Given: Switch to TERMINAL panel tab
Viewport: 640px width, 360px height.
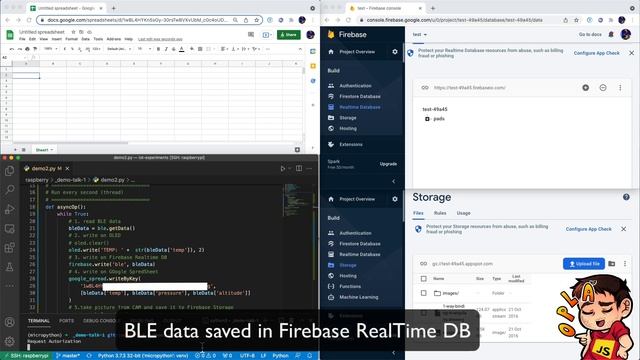Looking at the screenshot, I should coord(39,321).
